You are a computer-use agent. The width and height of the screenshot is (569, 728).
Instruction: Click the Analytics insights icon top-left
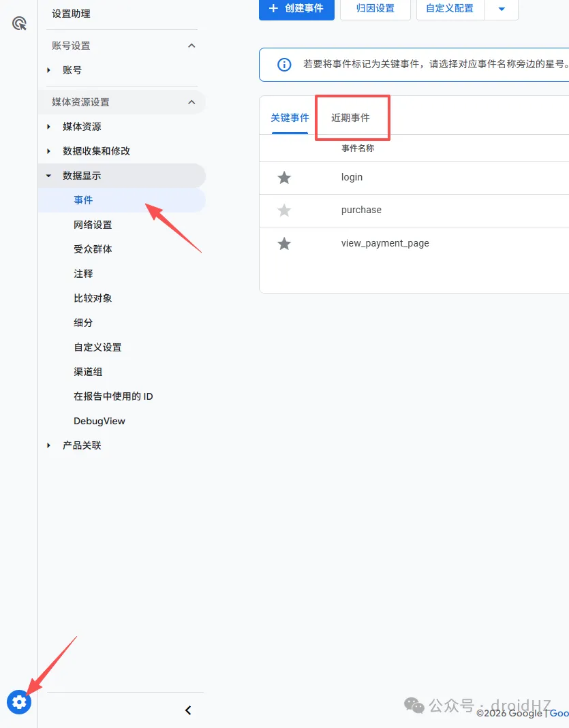pyautogui.click(x=19, y=24)
